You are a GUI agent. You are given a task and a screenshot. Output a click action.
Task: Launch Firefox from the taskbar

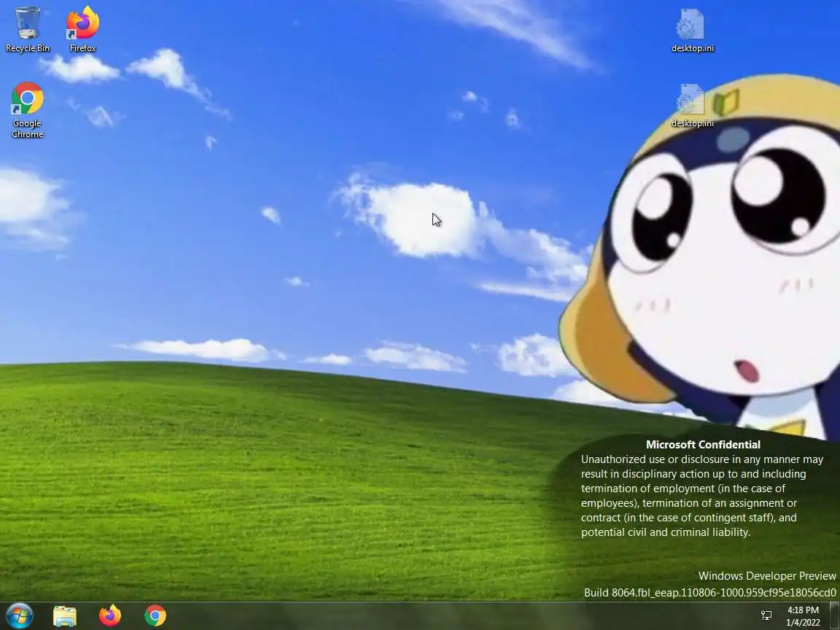[110, 616]
